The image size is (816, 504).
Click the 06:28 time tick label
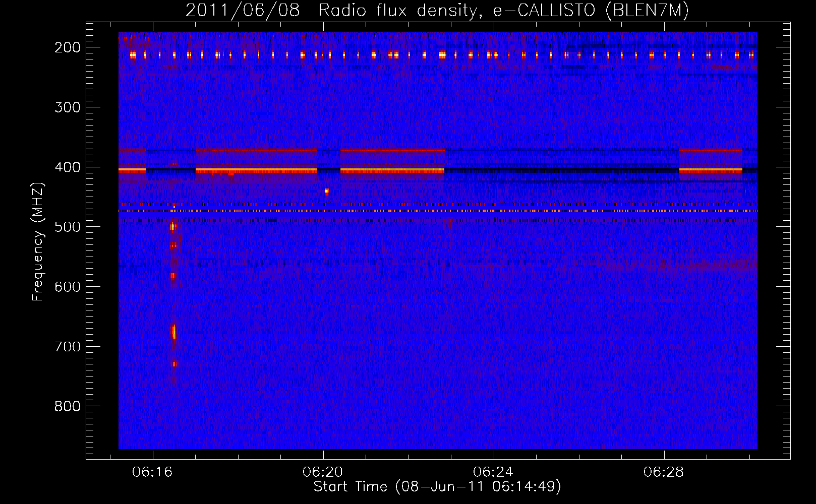tap(664, 472)
